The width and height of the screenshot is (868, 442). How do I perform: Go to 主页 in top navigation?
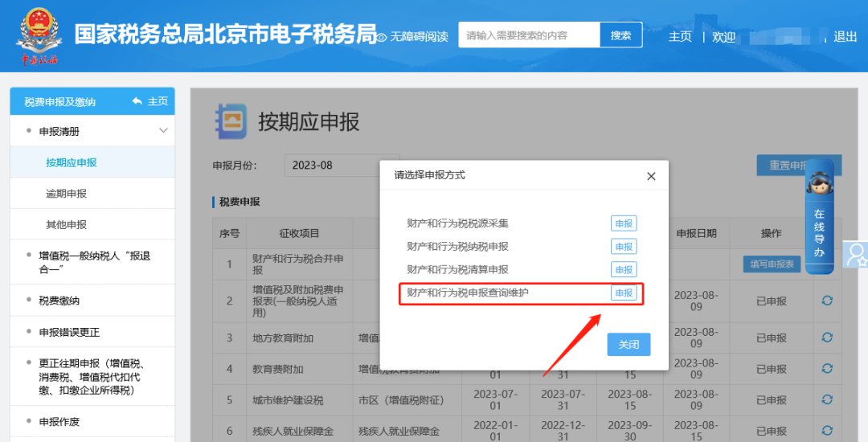pyautogui.click(x=680, y=37)
